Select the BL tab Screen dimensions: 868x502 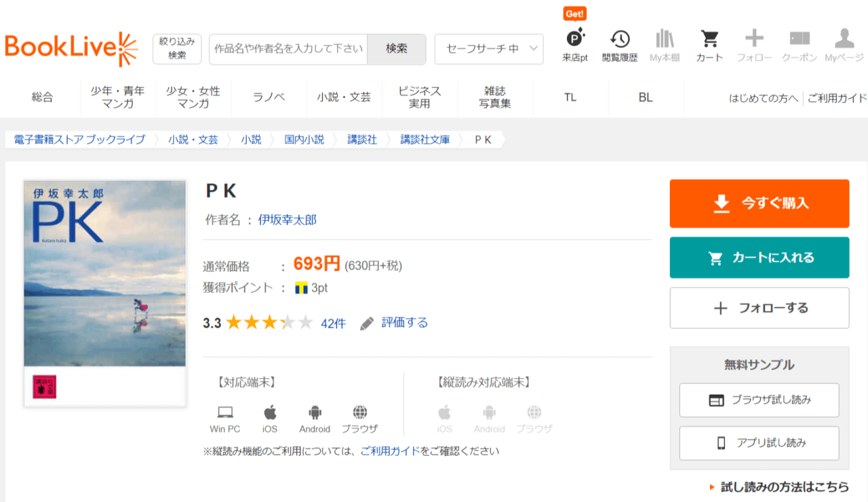pos(646,98)
